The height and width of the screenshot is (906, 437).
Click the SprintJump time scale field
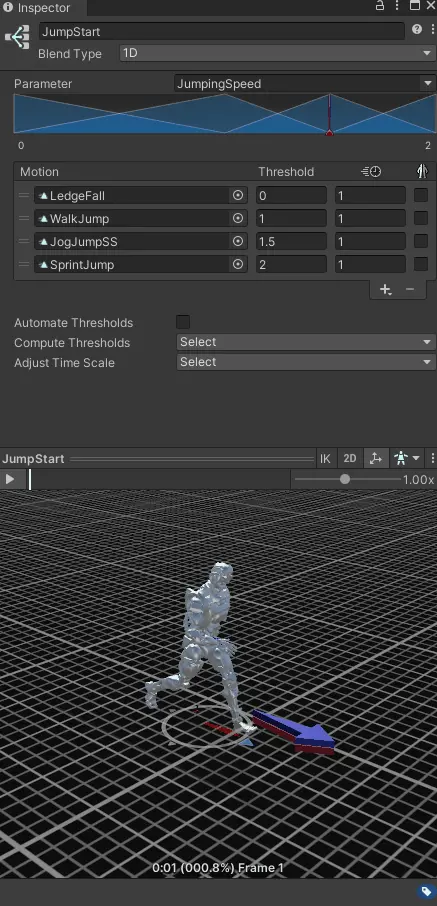pyautogui.click(x=370, y=265)
